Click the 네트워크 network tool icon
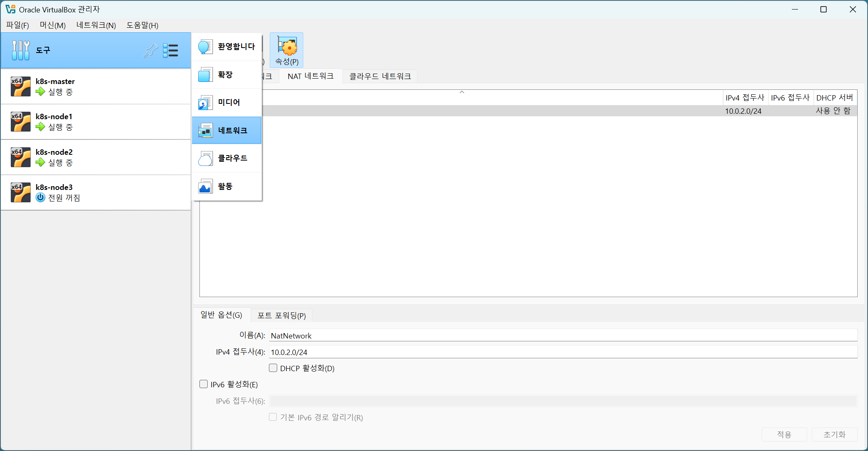This screenshot has height=451, width=868. point(205,130)
